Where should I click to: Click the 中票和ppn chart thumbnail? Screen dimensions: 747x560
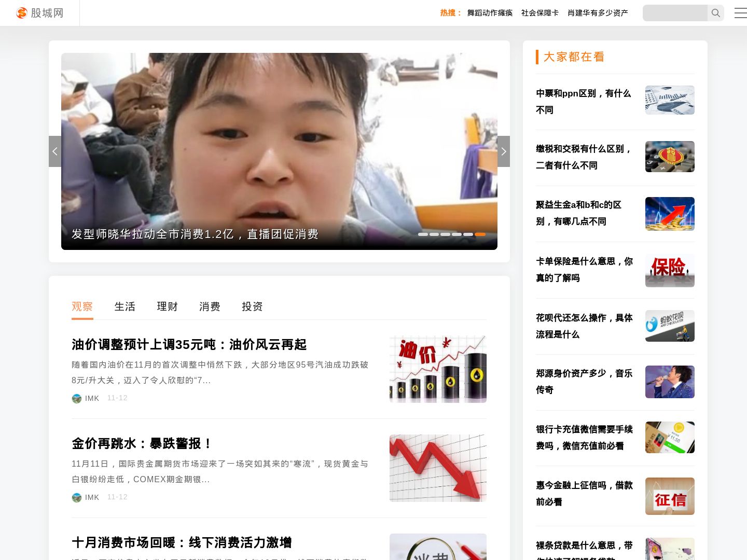670,100
